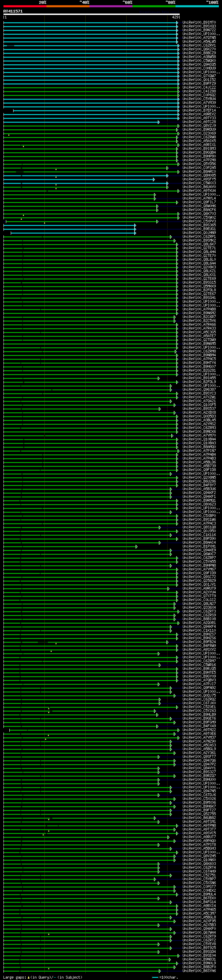The width and height of the screenshot is (222, 980).
Task: Click the query end position label 429
Action: pyautogui.click(x=175, y=17)
